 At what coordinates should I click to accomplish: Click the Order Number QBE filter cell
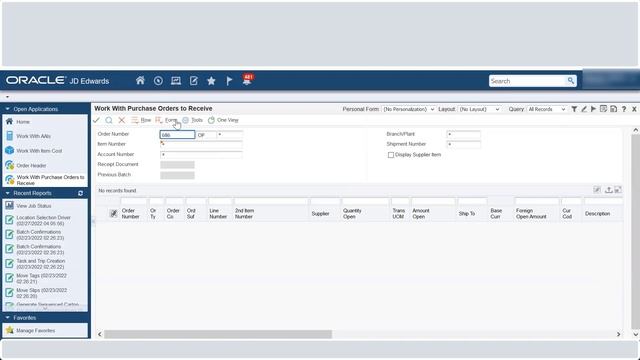tap(133, 201)
